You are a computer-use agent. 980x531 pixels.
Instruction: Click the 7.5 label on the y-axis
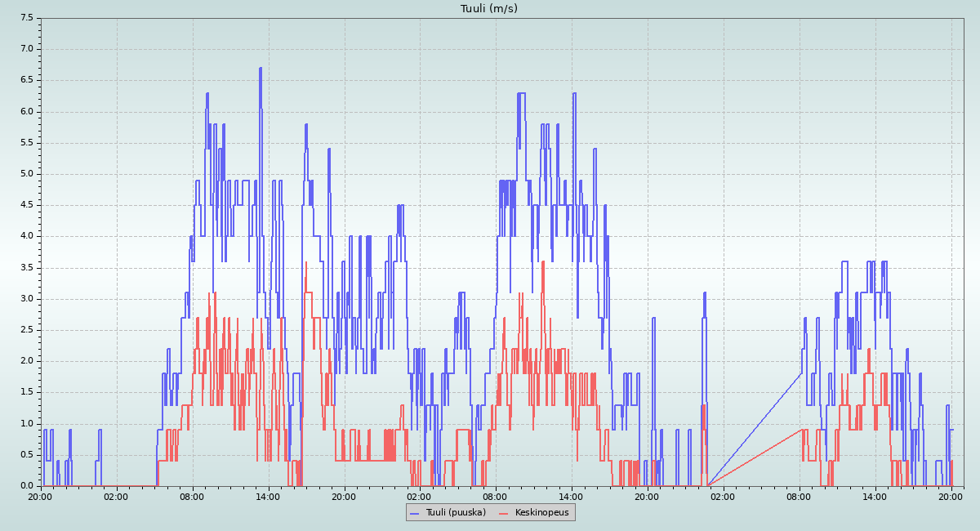tap(28, 18)
